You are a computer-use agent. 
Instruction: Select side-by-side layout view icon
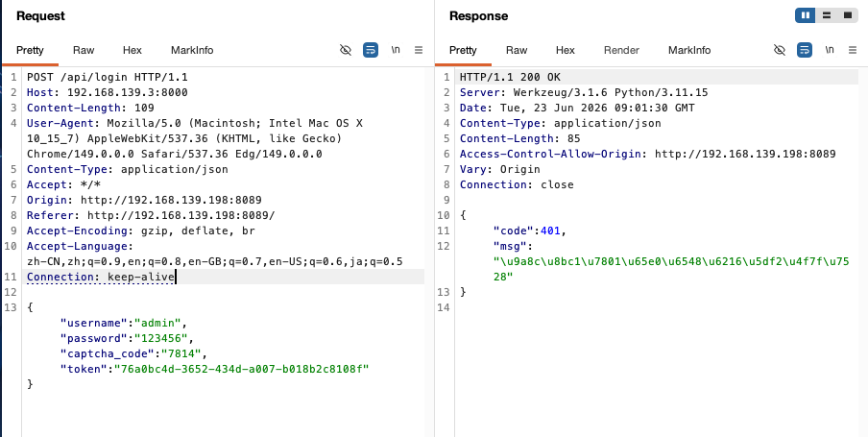tap(806, 15)
